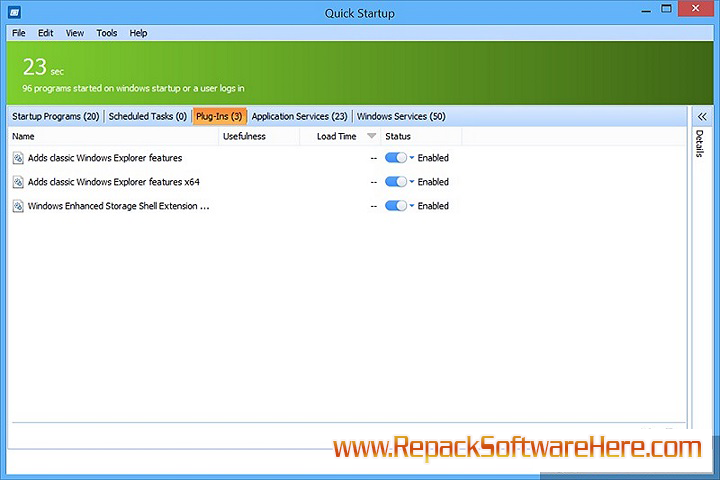Sort by Status column header
This screenshot has width=720, height=480.
[421, 136]
